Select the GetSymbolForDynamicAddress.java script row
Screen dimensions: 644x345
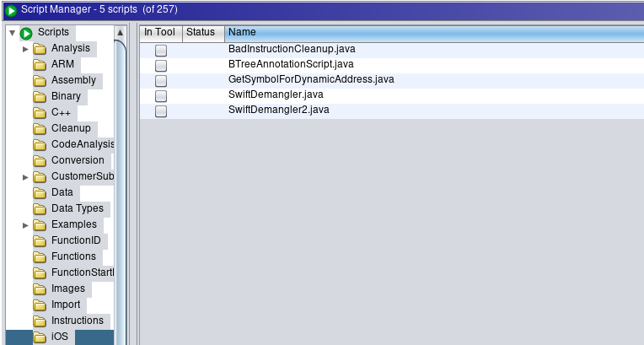(x=311, y=79)
